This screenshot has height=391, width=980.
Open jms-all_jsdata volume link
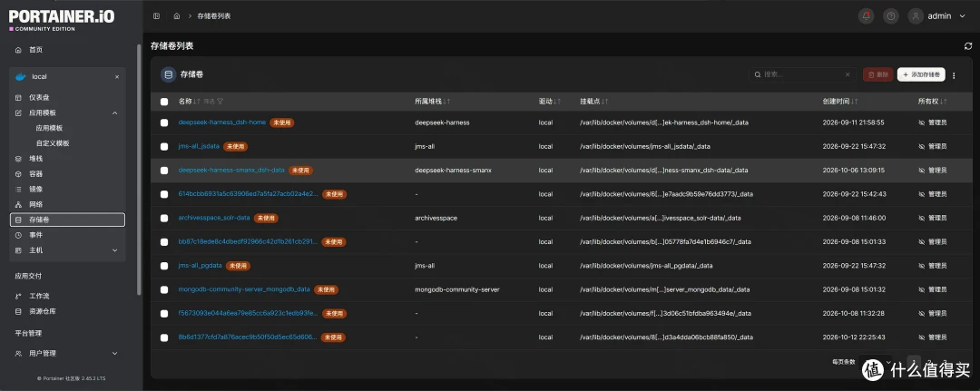coord(199,146)
